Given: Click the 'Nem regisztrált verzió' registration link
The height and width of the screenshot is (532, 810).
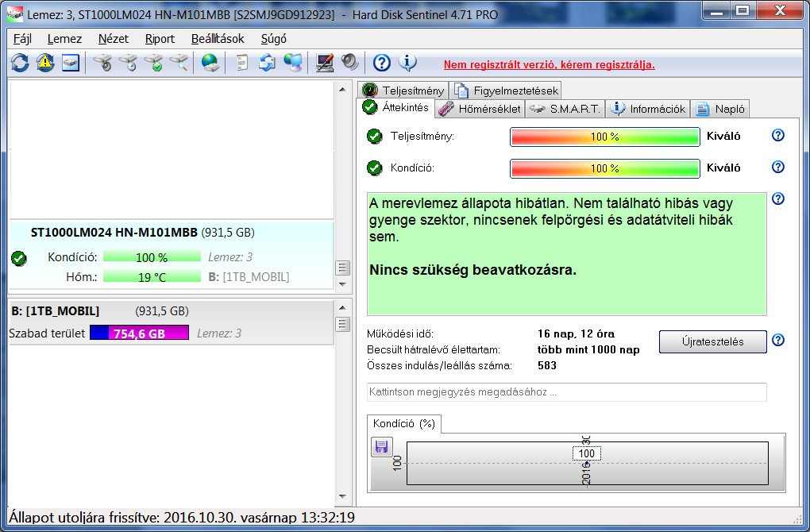Looking at the screenshot, I should [549, 64].
